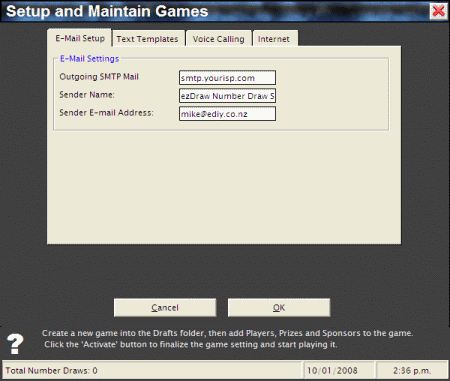Open the Voice Calling tab
The image size is (450, 381).
point(219,39)
